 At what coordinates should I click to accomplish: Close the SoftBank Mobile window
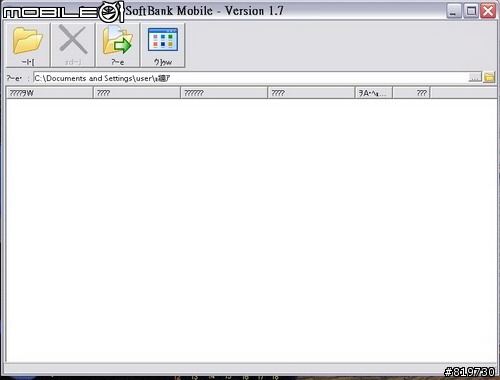click(x=488, y=11)
